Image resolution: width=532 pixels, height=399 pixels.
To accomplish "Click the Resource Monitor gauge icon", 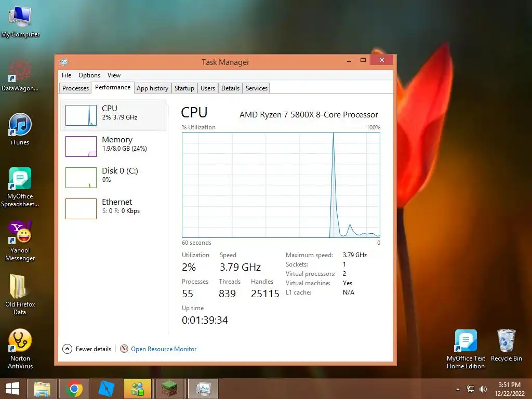I will [124, 349].
